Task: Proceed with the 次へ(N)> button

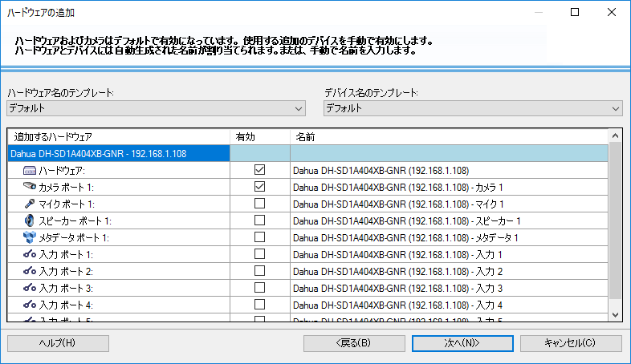Action: (462, 343)
